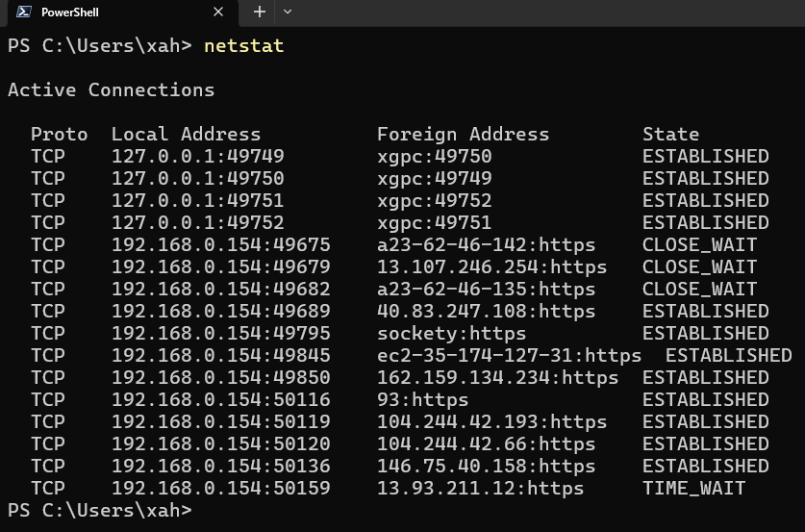
Task: Click the sockety:https foreign address
Action: (451, 333)
